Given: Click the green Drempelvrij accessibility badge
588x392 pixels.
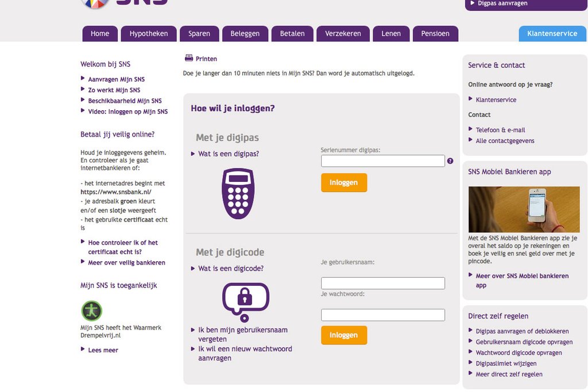Looking at the screenshot, I should tap(91, 311).
